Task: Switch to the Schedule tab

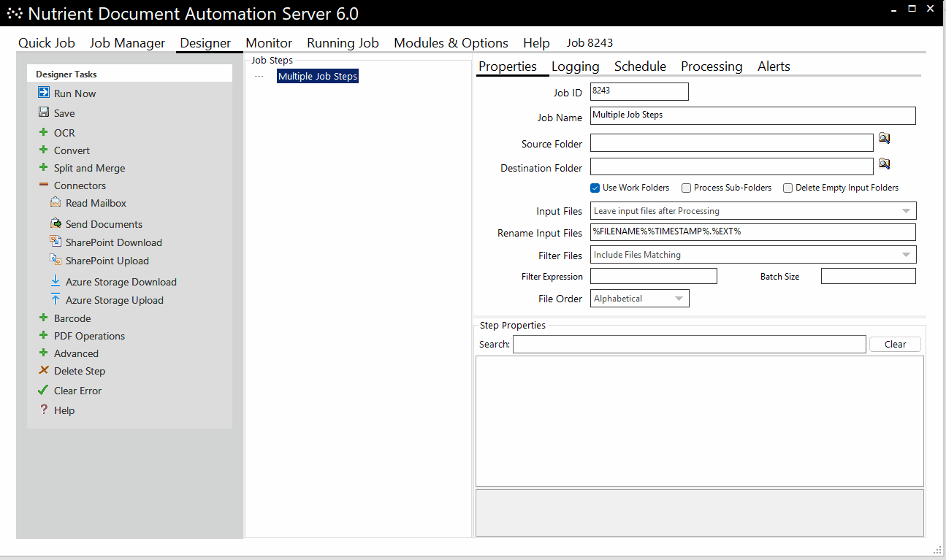Action: click(x=640, y=66)
